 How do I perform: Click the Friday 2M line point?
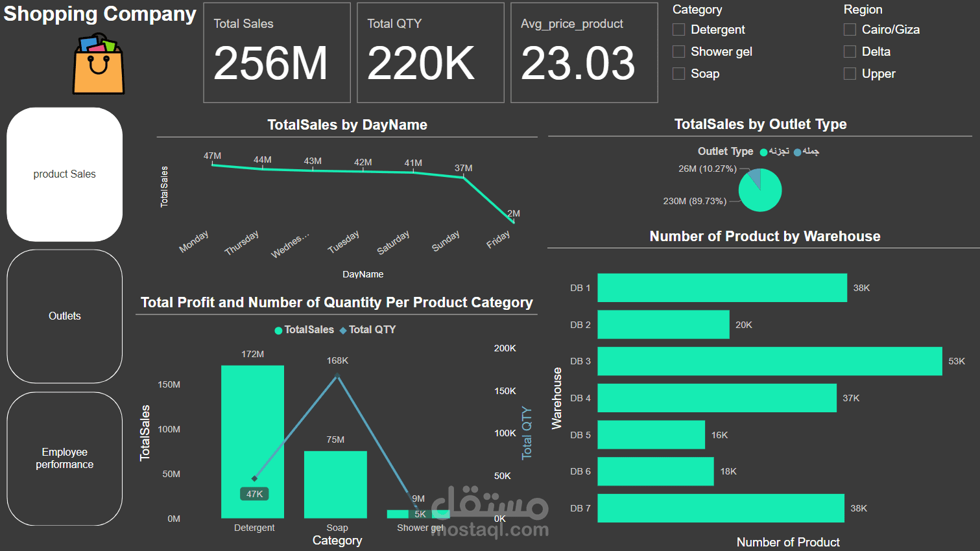point(513,222)
